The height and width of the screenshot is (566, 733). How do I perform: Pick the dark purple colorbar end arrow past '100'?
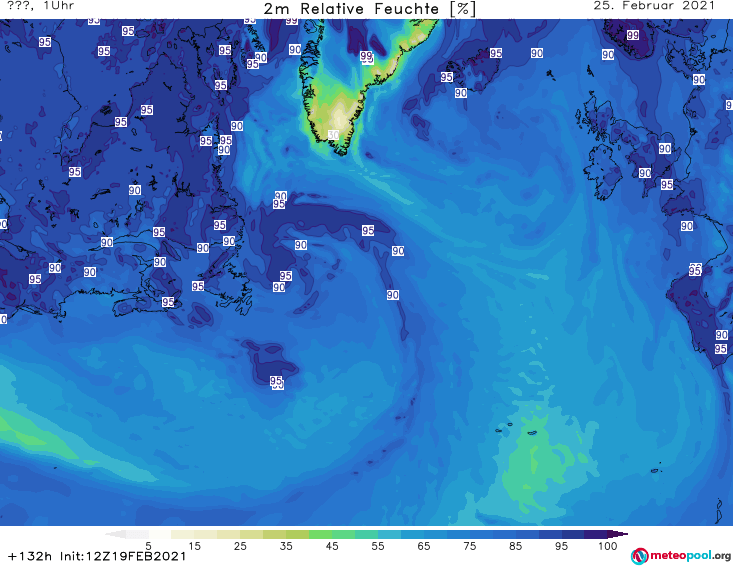[x=618, y=534]
